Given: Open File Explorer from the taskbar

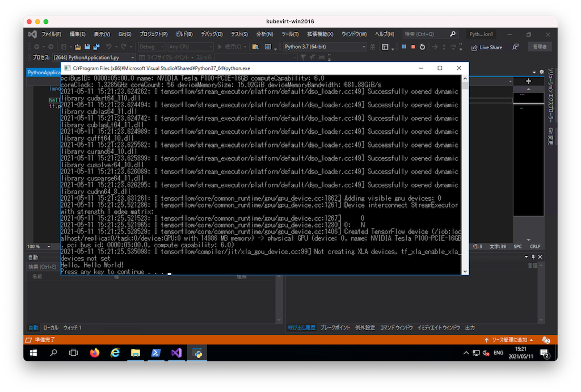Looking at the screenshot, I should [136, 353].
